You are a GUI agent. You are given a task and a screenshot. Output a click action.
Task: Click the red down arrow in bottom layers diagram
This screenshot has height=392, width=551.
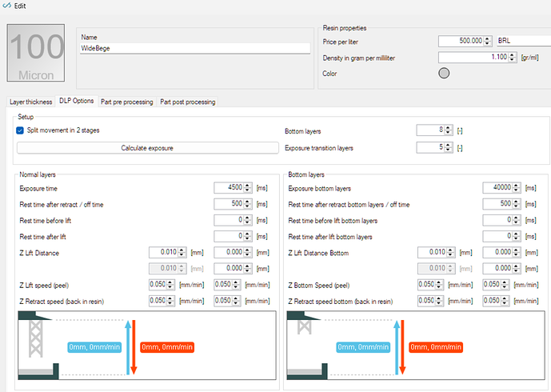tap(403, 347)
